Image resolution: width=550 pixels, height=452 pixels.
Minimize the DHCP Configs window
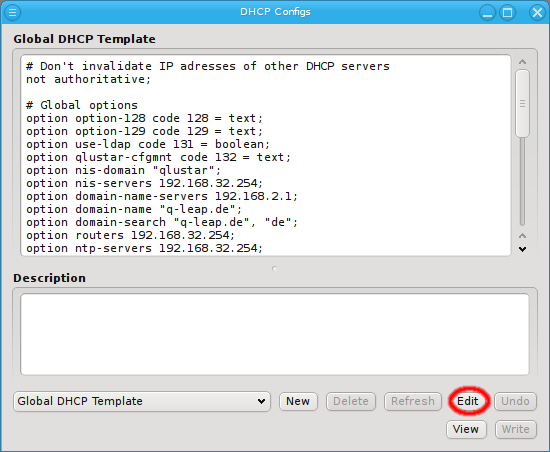(487, 13)
